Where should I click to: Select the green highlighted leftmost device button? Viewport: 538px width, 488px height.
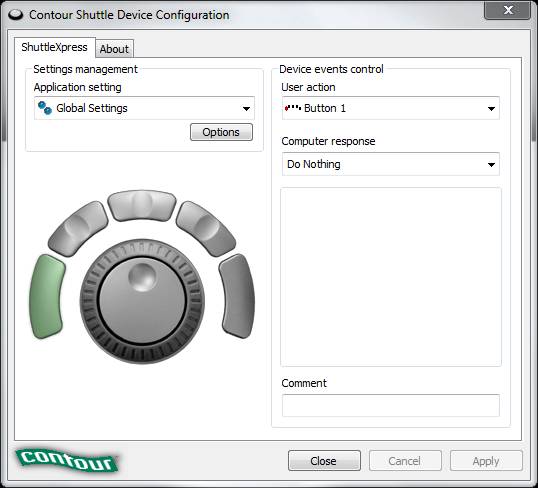pyautogui.click(x=47, y=297)
